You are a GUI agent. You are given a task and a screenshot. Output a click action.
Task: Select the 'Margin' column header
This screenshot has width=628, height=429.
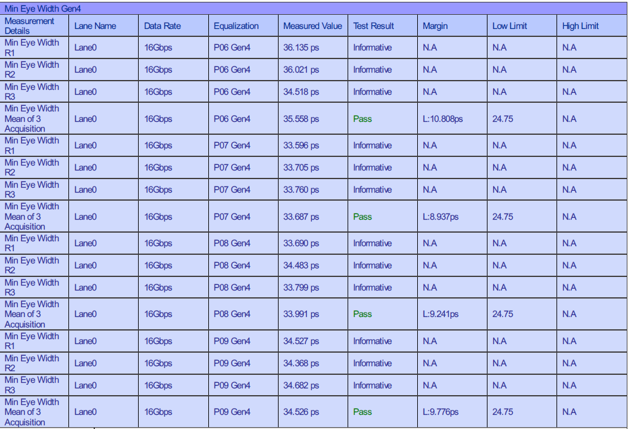435,26
